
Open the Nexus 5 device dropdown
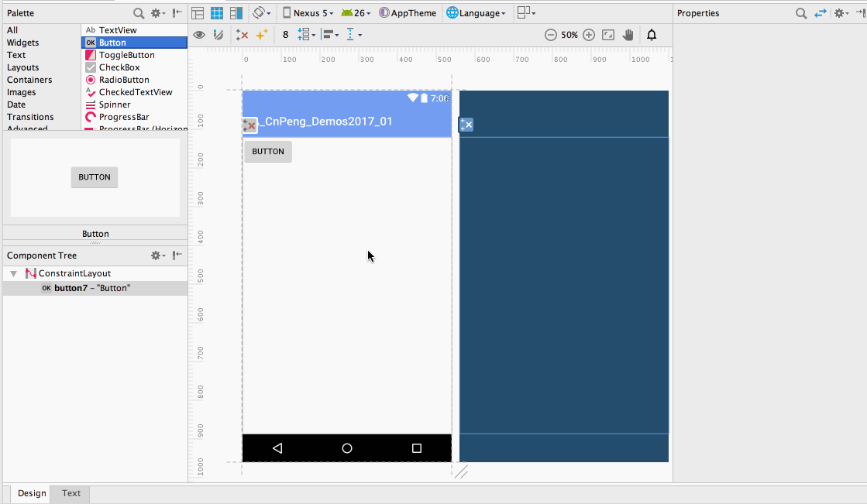pos(308,12)
